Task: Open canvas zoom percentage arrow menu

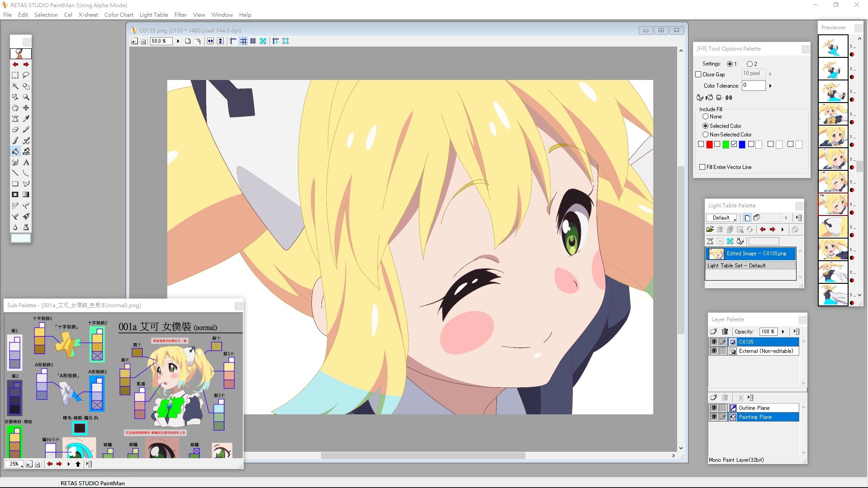Action: coord(178,41)
